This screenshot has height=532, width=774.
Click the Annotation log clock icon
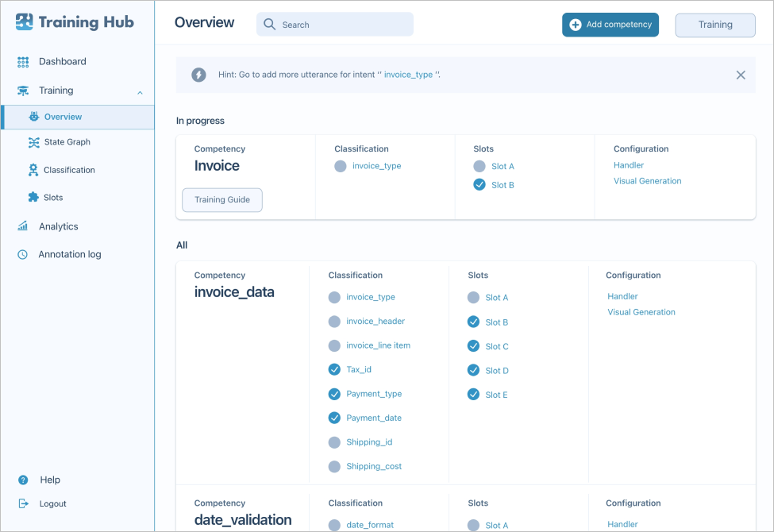23,255
